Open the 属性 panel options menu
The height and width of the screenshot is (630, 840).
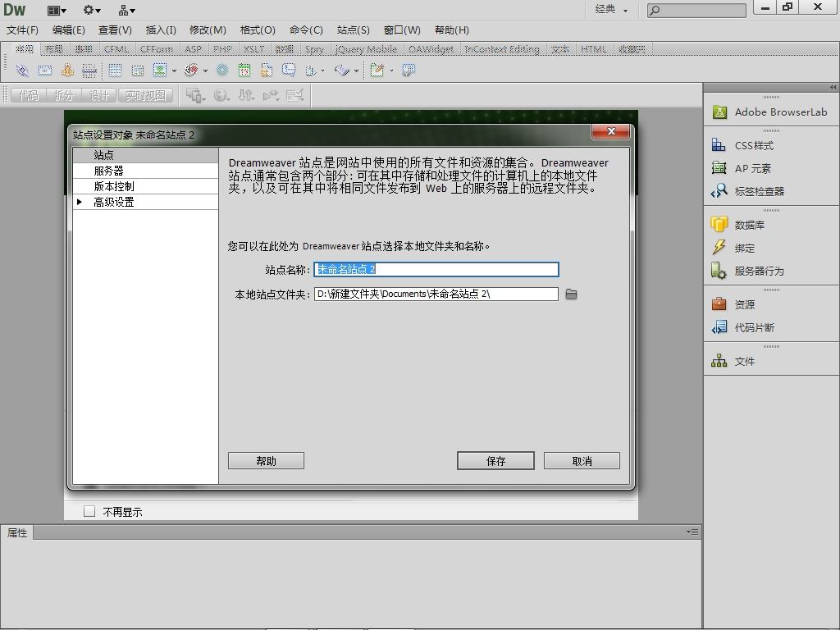tap(692, 532)
